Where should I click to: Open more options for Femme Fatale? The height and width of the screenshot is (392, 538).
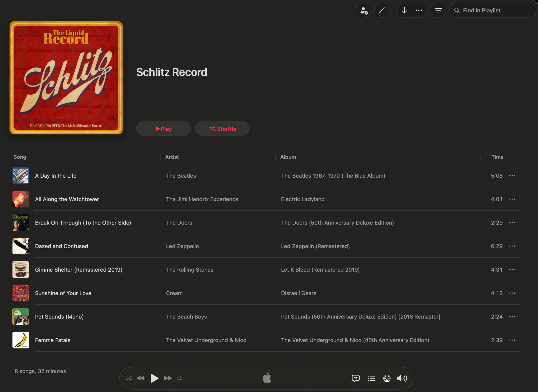click(512, 340)
